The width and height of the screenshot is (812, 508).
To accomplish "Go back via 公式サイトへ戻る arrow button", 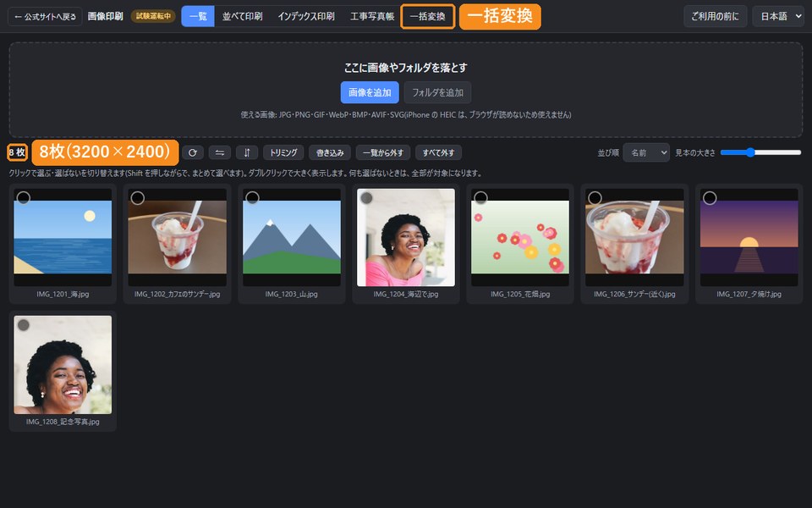I will pos(45,17).
